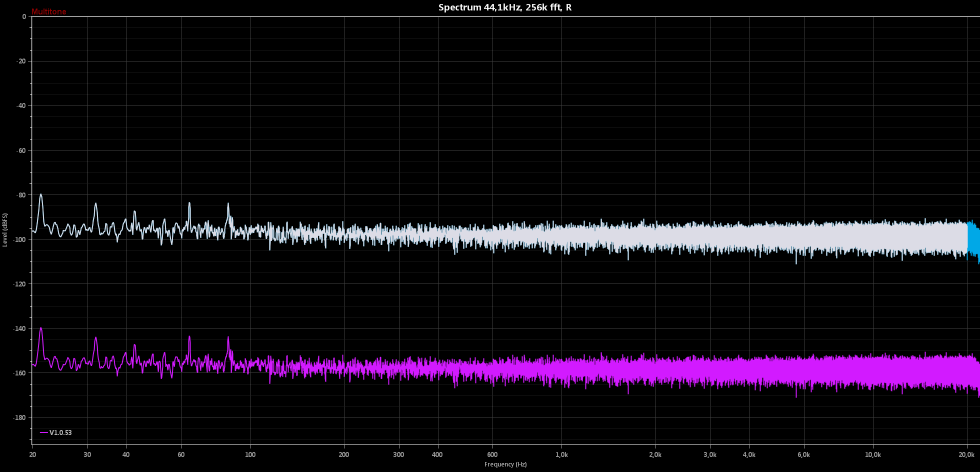Image resolution: width=980 pixels, height=472 pixels.
Task: Click the -40 level axis tick label
Action: tap(21, 105)
